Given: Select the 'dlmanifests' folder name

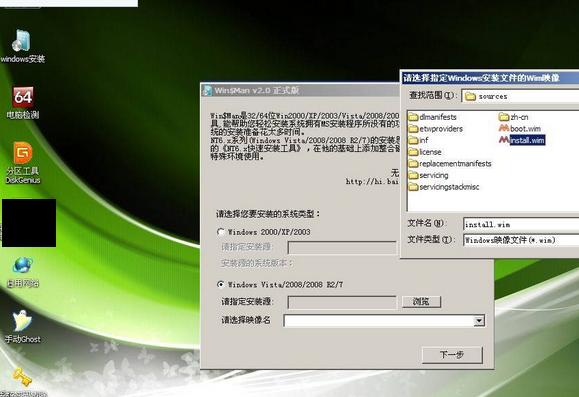Looking at the screenshot, I should [438, 117].
